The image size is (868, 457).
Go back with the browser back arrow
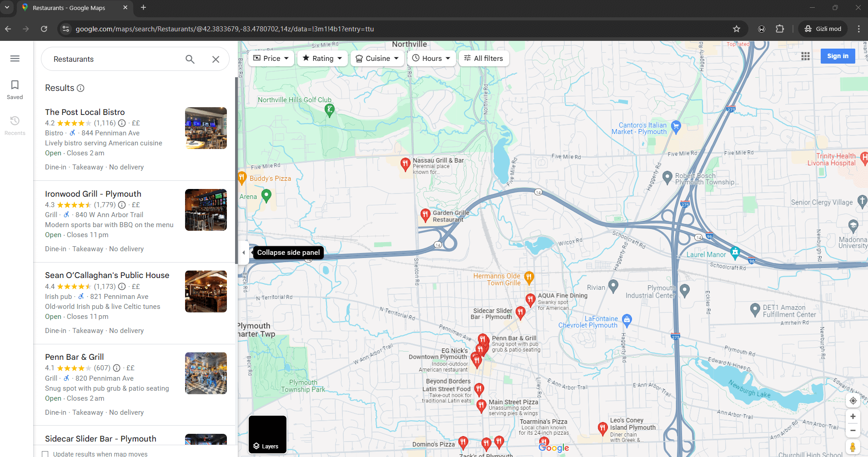tap(8, 29)
